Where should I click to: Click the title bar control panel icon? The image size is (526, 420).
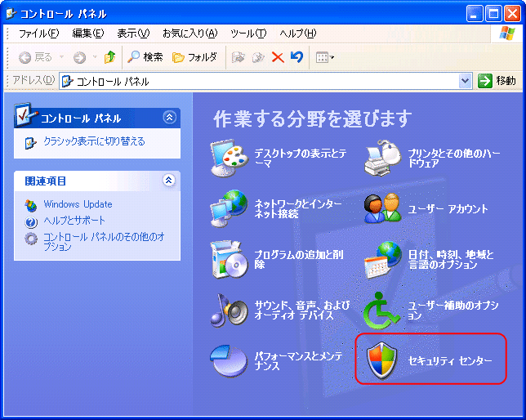tap(11, 13)
